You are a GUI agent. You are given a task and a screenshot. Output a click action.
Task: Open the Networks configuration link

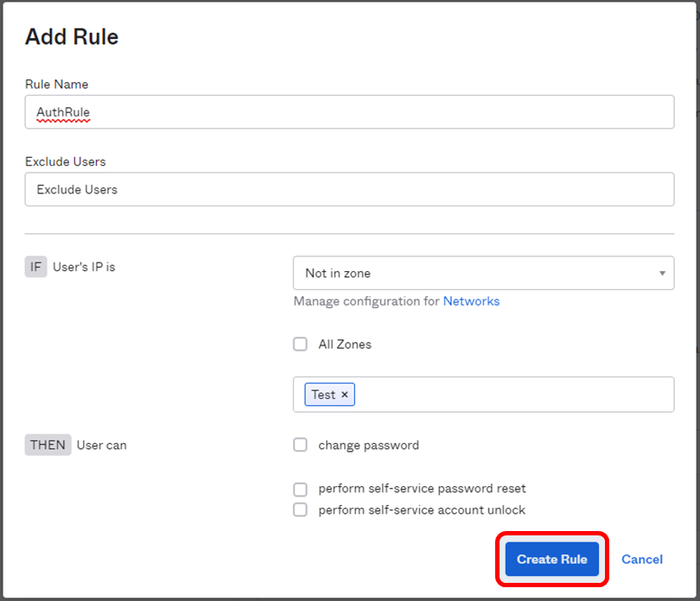tap(471, 300)
